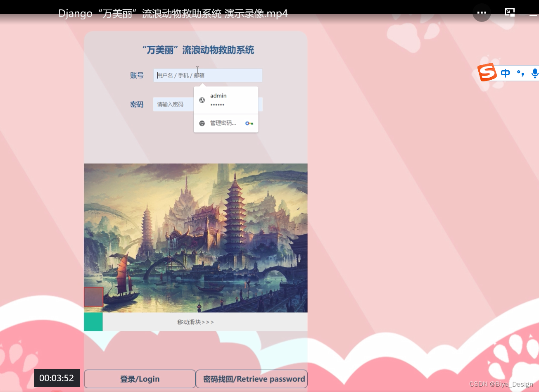
Task: Click the 登录/Login button
Action: coord(140,379)
